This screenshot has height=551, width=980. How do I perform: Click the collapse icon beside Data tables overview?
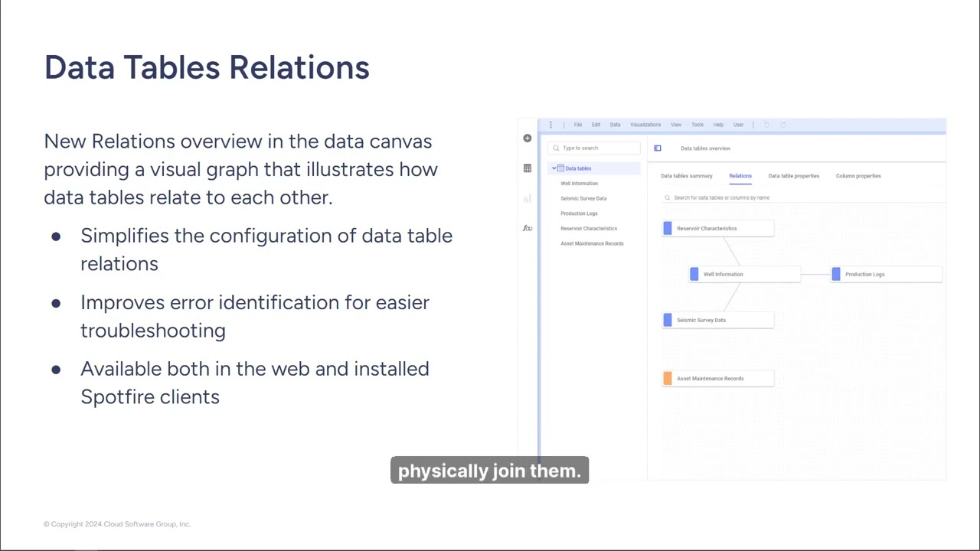(658, 148)
